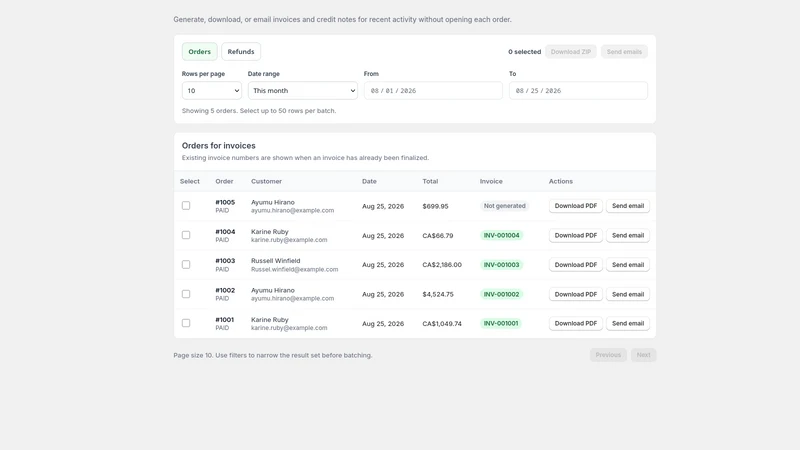Click the From date field
Image resolution: width=800 pixels, height=450 pixels.
coord(433,91)
